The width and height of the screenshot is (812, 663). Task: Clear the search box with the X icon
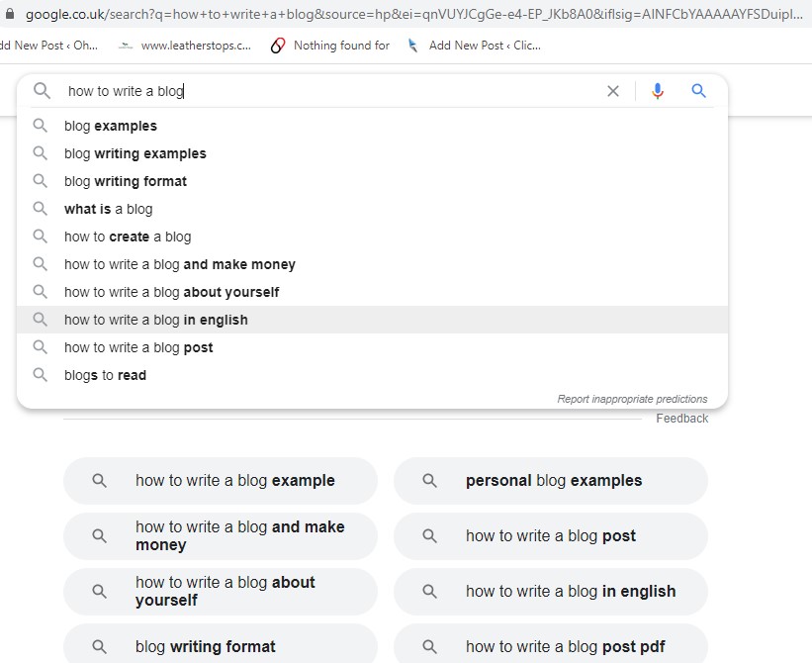click(613, 91)
